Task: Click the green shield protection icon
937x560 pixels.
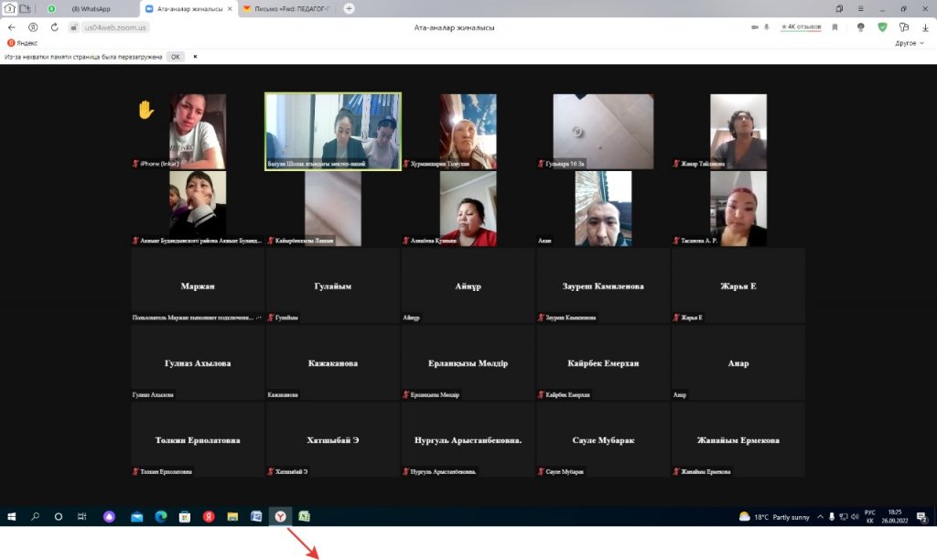Action: [882, 27]
